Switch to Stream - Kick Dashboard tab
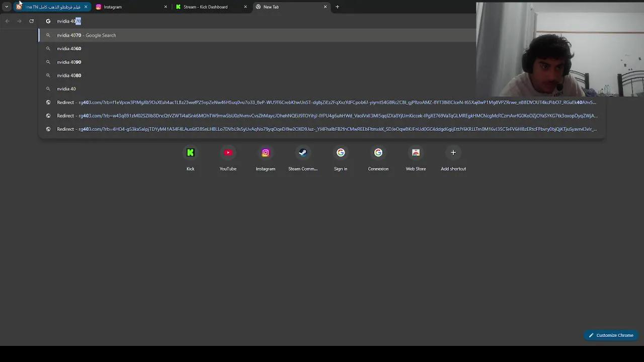The height and width of the screenshot is (362, 644). (211, 7)
